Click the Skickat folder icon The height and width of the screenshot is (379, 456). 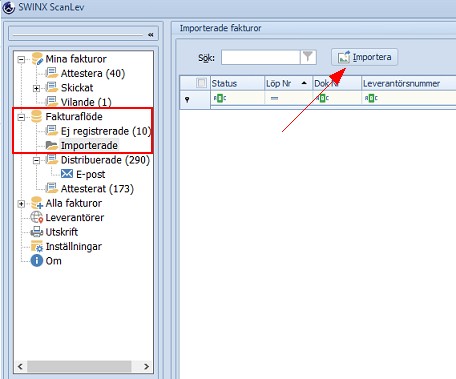coord(52,87)
